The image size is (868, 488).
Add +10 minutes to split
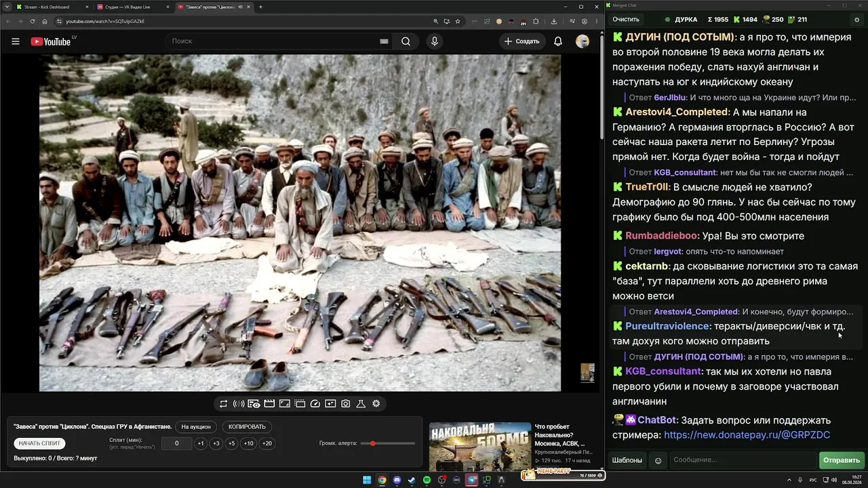pyautogui.click(x=249, y=443)
